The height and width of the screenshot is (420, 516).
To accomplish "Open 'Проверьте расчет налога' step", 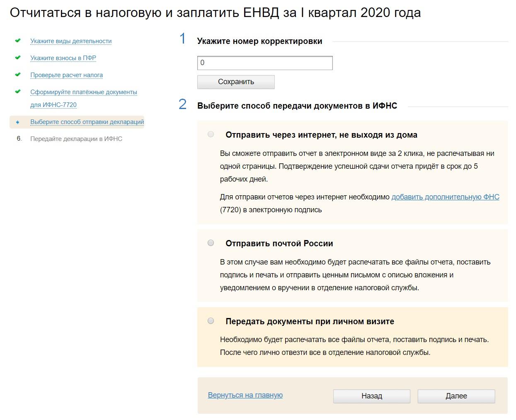I will point(66,75).
